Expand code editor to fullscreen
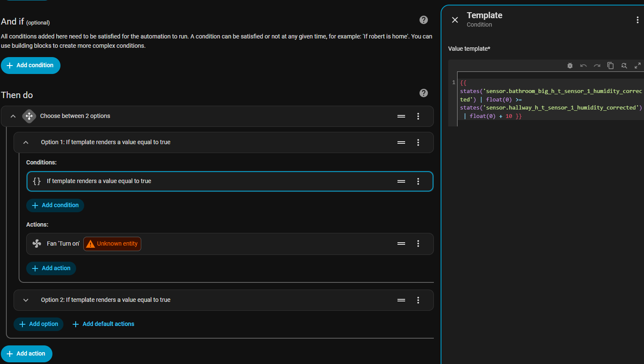Viewport: 644px width, 364px height. [x=637, y=66]
